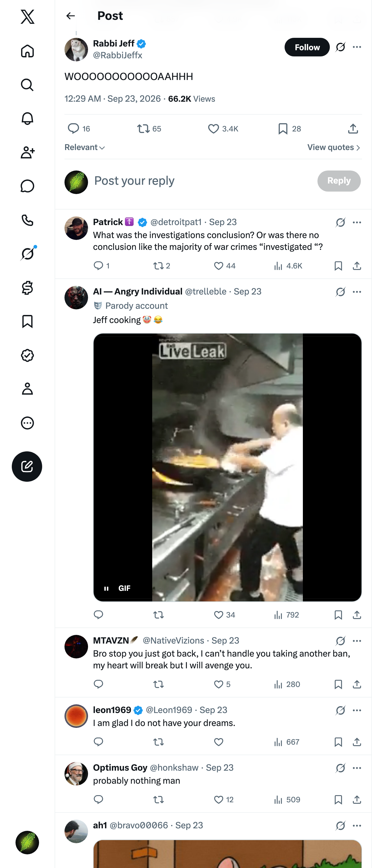Open View quotes link
Screen dimensions: 372x868
coord(334,147)
